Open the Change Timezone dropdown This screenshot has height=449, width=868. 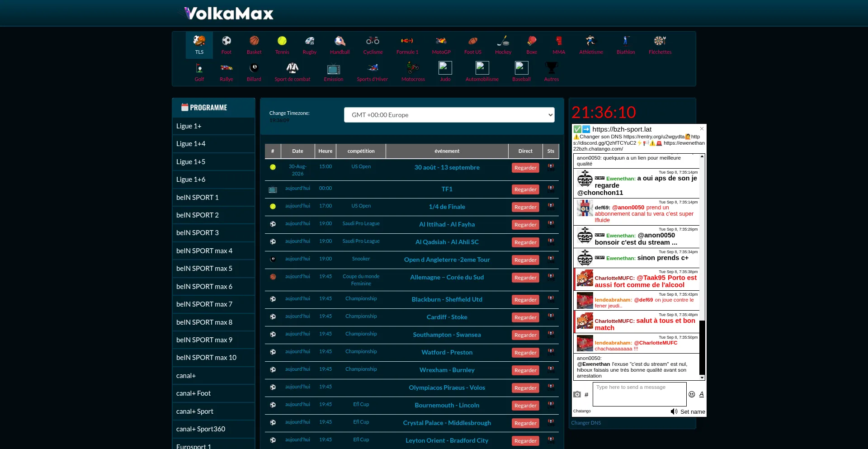[x=449, y=115]
